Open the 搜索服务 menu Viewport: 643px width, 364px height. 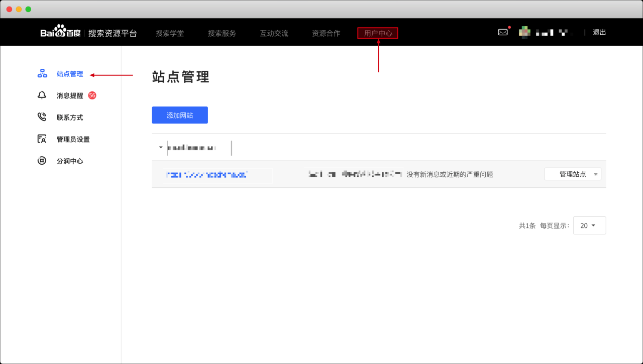(222, 33)
